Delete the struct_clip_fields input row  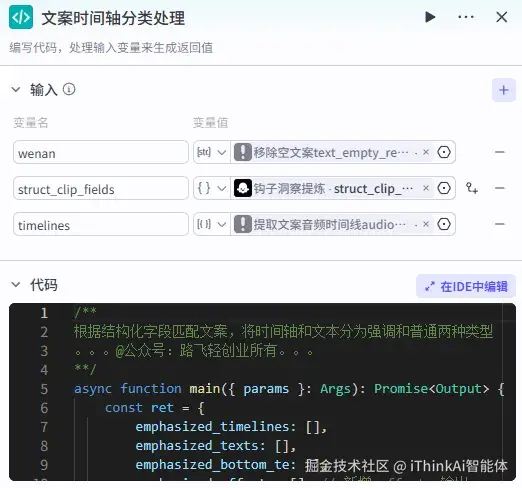point(500,188)
